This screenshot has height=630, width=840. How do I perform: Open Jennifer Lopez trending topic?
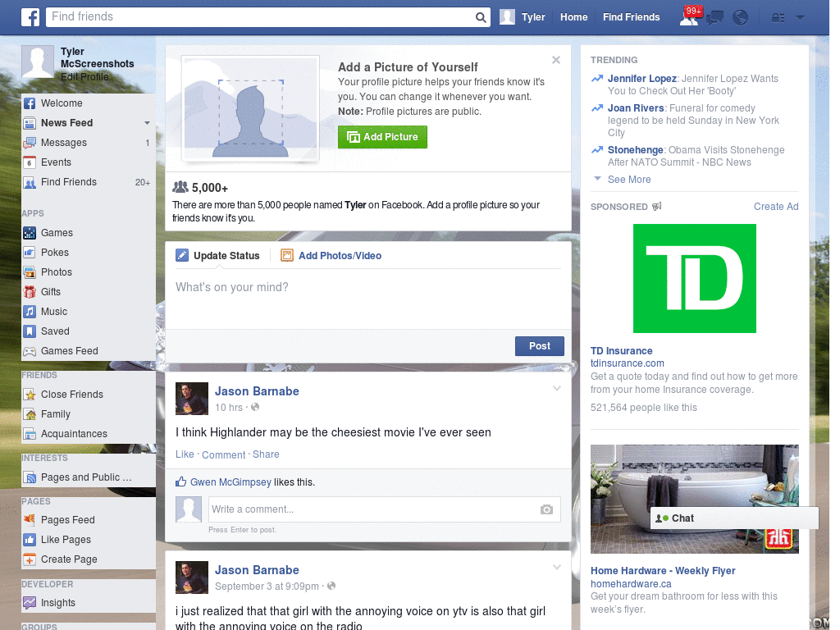641,79
